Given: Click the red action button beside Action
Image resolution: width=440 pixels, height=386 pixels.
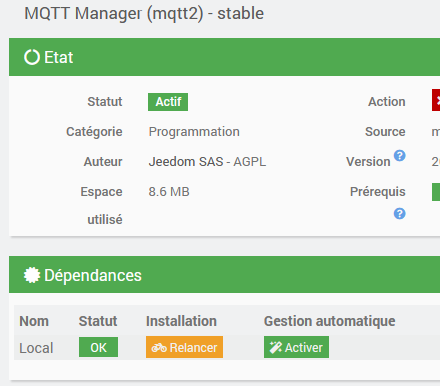Looking at the screenshot, I should click(436, 100).
